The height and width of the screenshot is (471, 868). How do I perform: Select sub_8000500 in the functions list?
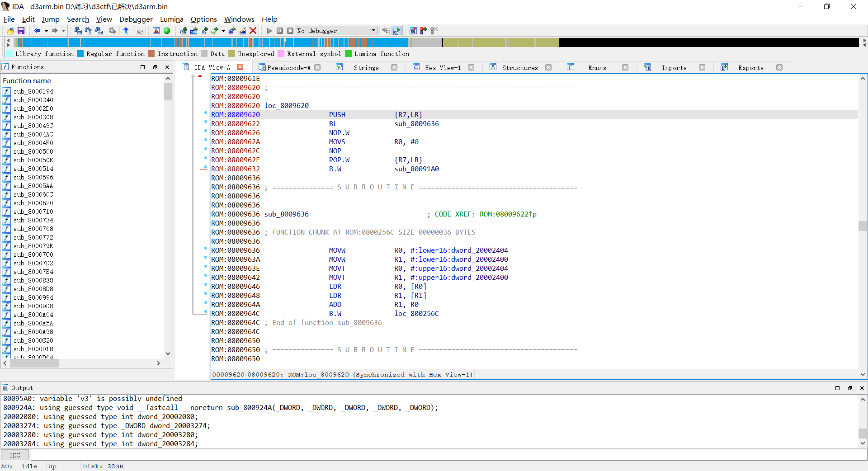33,151
